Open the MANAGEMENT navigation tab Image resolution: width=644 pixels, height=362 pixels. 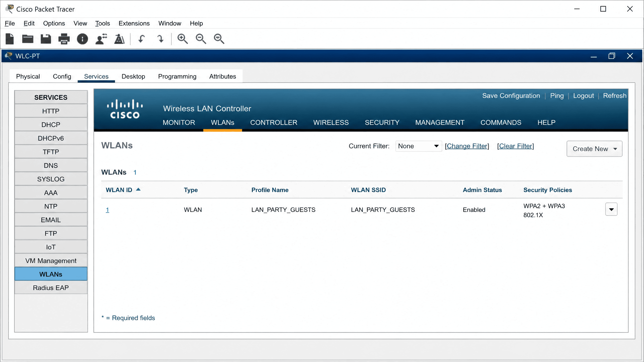tap(440, 122)
